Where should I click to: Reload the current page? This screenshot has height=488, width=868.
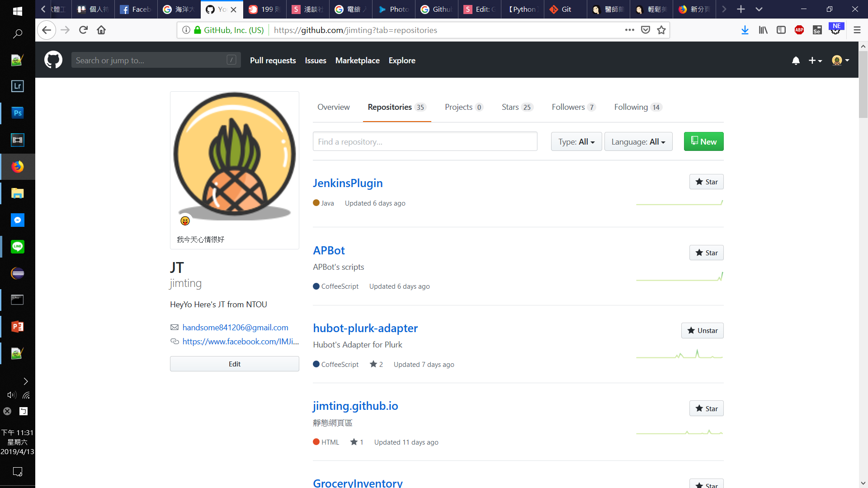point(83,30)
